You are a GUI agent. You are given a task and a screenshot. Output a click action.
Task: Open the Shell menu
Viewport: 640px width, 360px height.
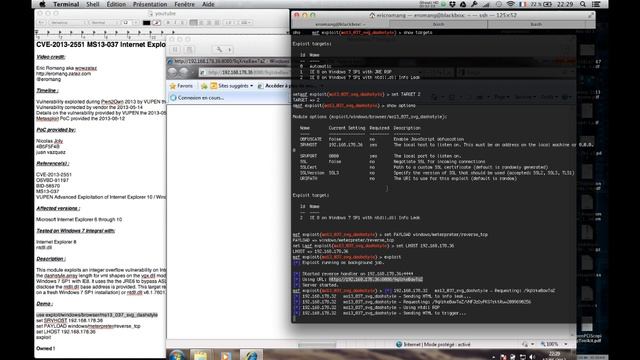click(93, 4)
